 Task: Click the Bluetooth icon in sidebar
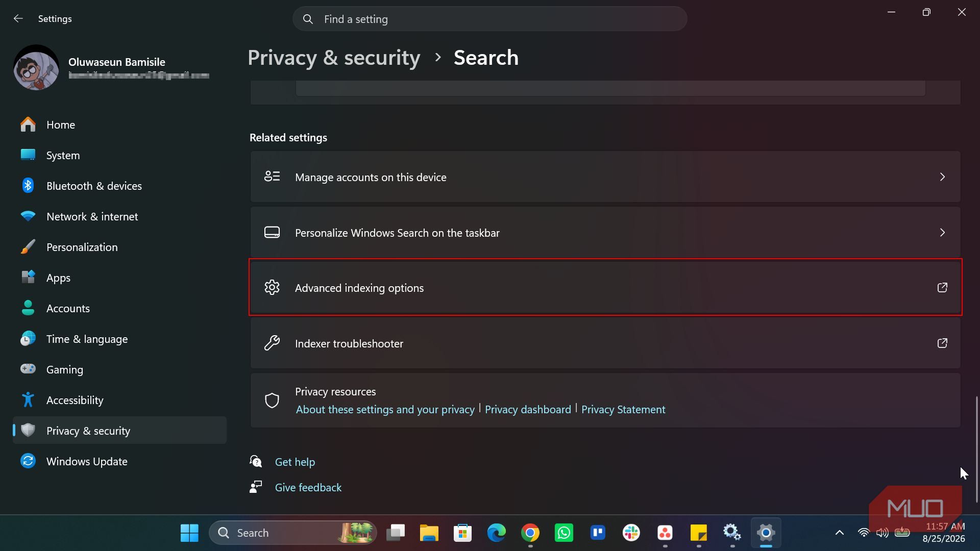pos(28,186)
